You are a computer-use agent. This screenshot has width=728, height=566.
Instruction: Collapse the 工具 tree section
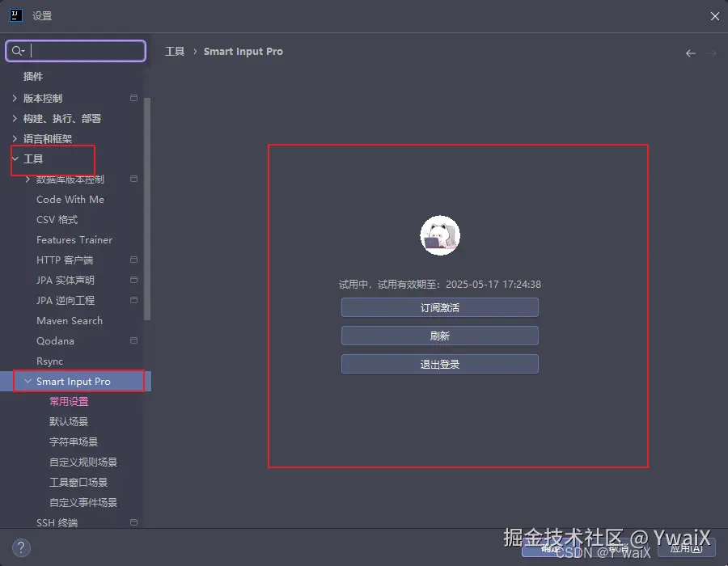(14, 158)
